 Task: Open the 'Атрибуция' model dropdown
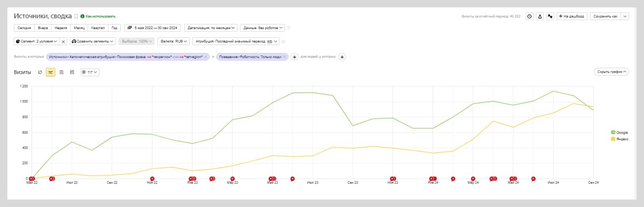pos(237,42)
